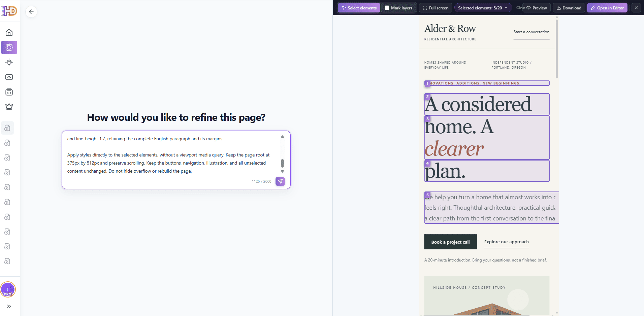This screenshot has width=644, height=316.
Task: Switch preview to Full screen
Action: tap(436, 8)
